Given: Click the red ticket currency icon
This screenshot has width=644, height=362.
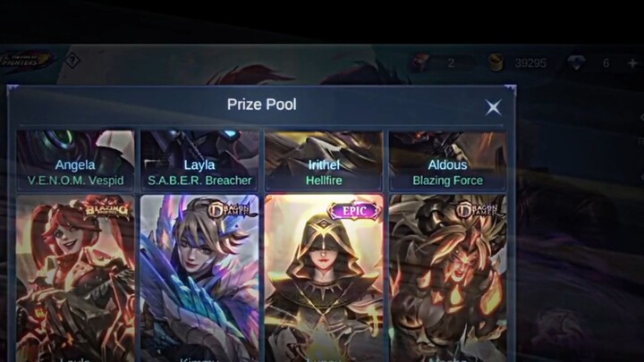Looking at the screenshot, I should (x=421, y=63).
